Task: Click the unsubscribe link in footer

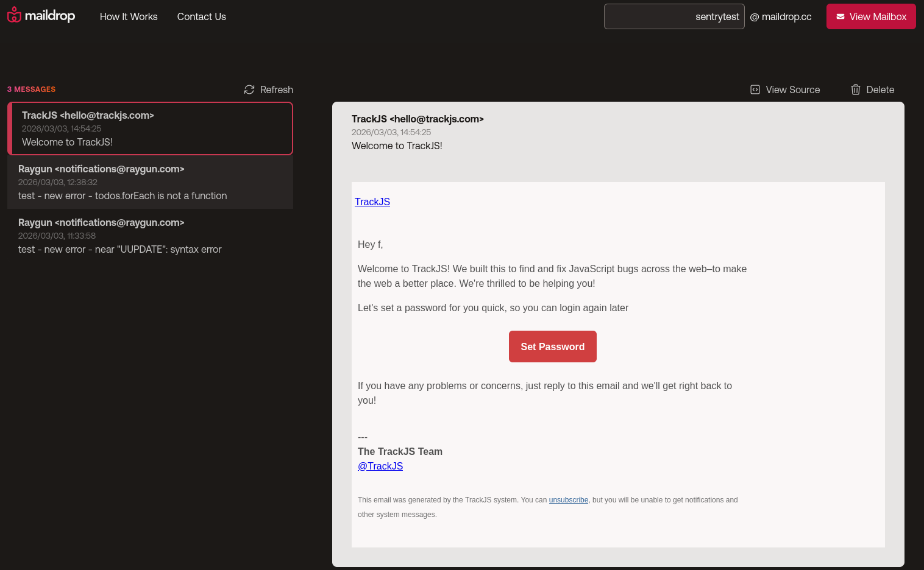Action: tap(568, 500)
